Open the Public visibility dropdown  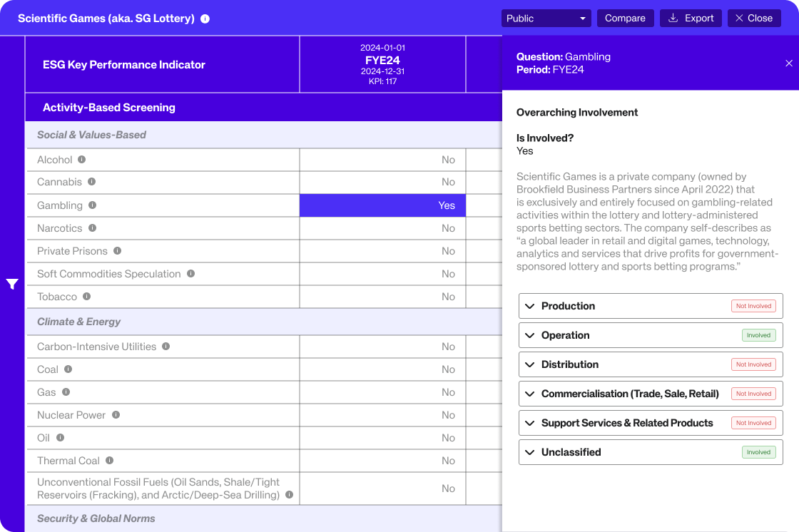pos(546,19)
